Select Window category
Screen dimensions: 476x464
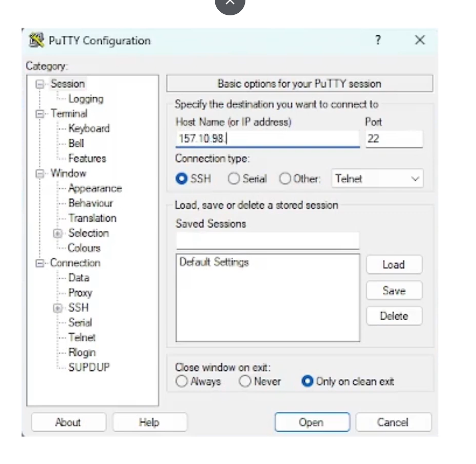[69, 173]
